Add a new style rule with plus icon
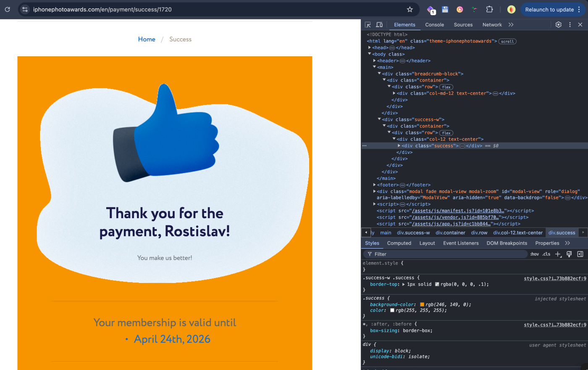The width and height of the screenshot is (588, 370). point(558,254)
